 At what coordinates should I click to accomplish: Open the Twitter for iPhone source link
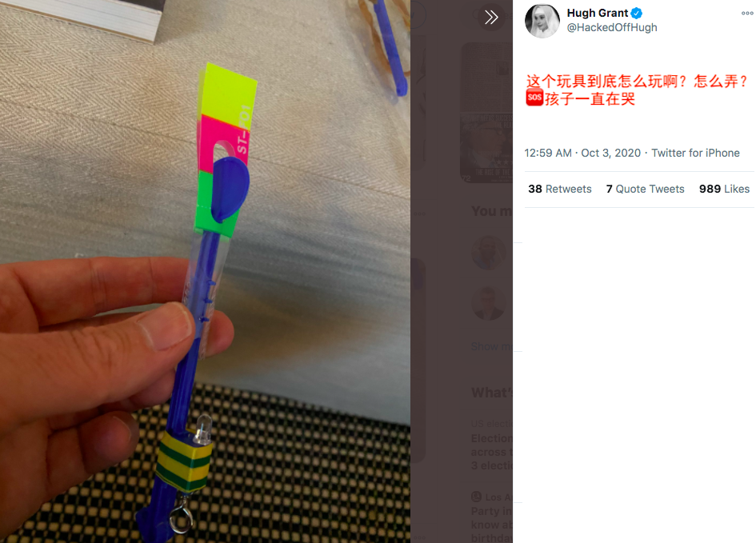[695, 153]
